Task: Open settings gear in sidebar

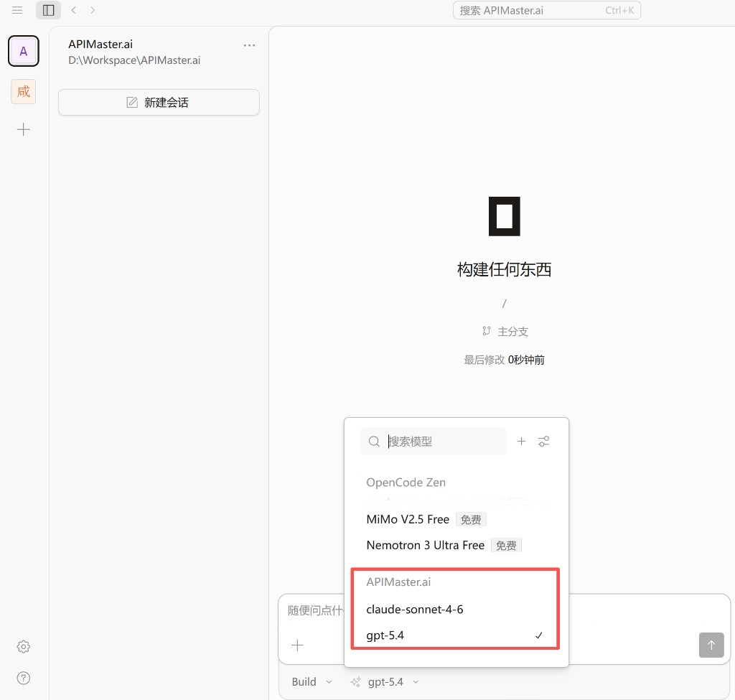Action: point(24,647)
